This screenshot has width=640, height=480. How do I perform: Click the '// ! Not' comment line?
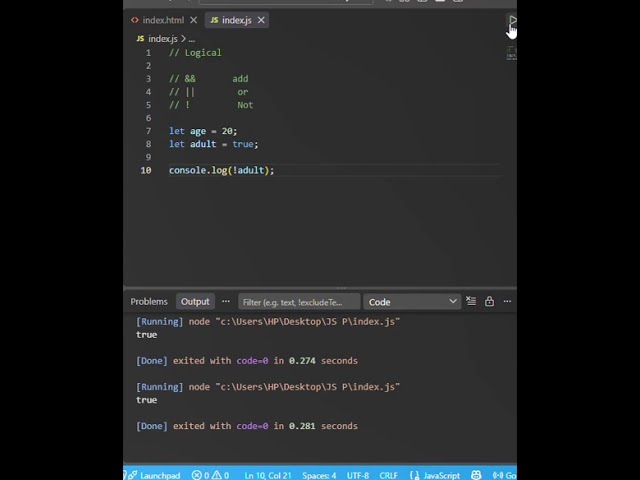coord(211,105)
